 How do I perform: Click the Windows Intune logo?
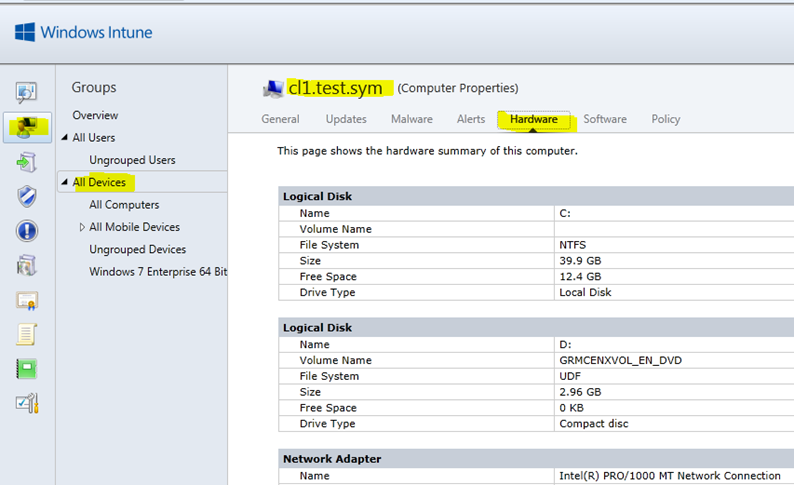(x=84, y=32)
